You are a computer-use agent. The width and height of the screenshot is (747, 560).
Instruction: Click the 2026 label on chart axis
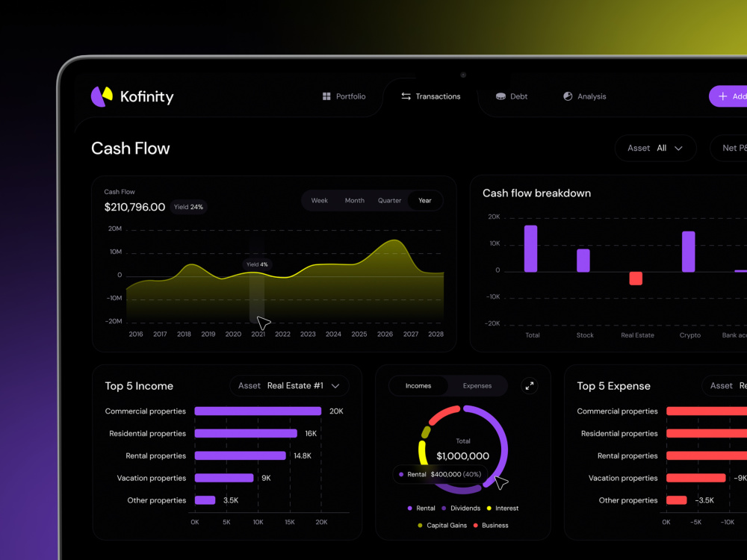[385, 335]
